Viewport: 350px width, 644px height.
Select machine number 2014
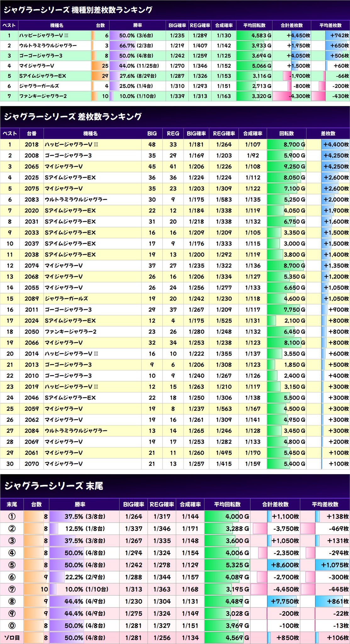31,354
